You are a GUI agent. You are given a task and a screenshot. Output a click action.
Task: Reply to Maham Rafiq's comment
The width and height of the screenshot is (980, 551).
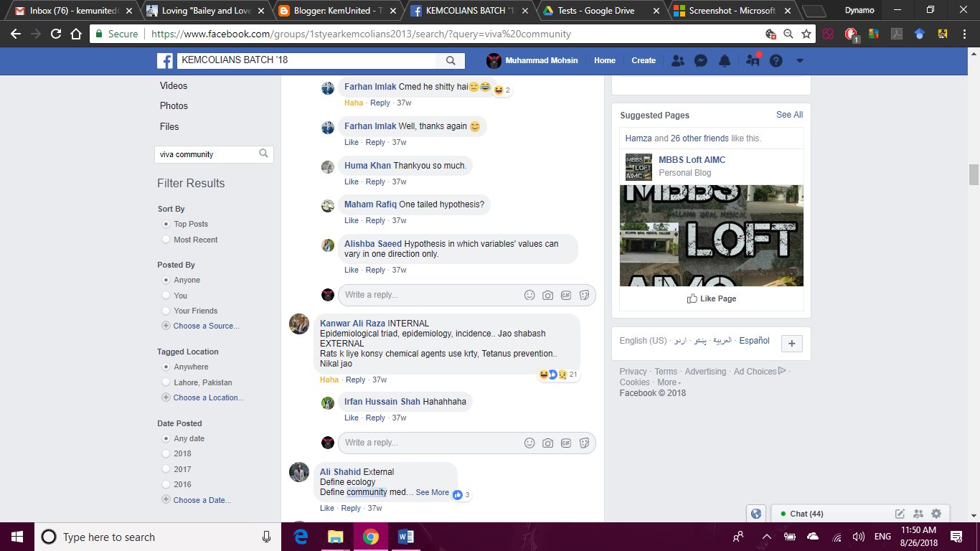click(x=375, y=220)
